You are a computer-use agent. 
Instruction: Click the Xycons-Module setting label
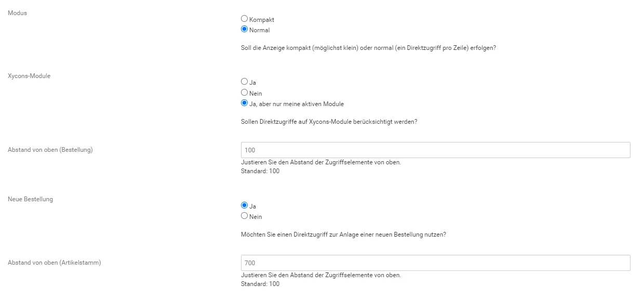(29, 76)
